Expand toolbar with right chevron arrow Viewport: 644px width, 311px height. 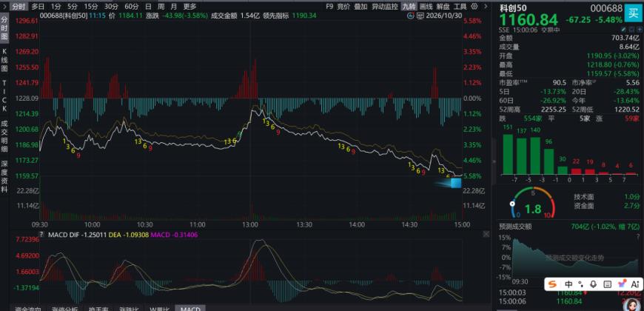coord(486,7)
